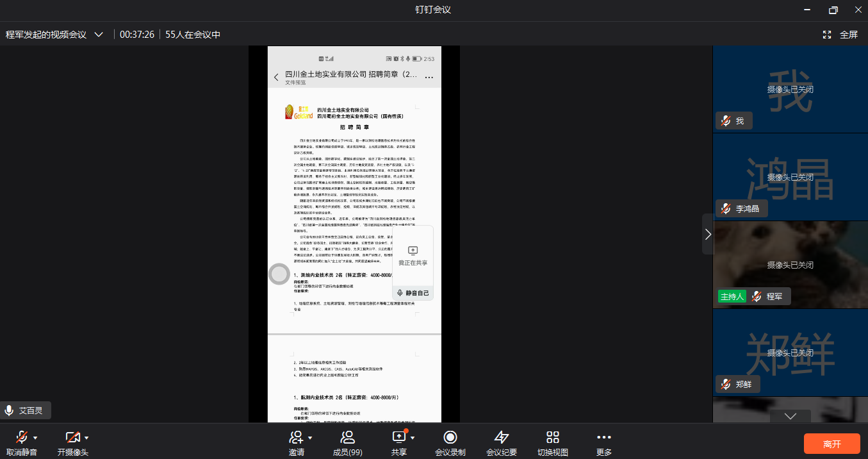
Task: Open the 成员(99) members list
Action: 348,443
